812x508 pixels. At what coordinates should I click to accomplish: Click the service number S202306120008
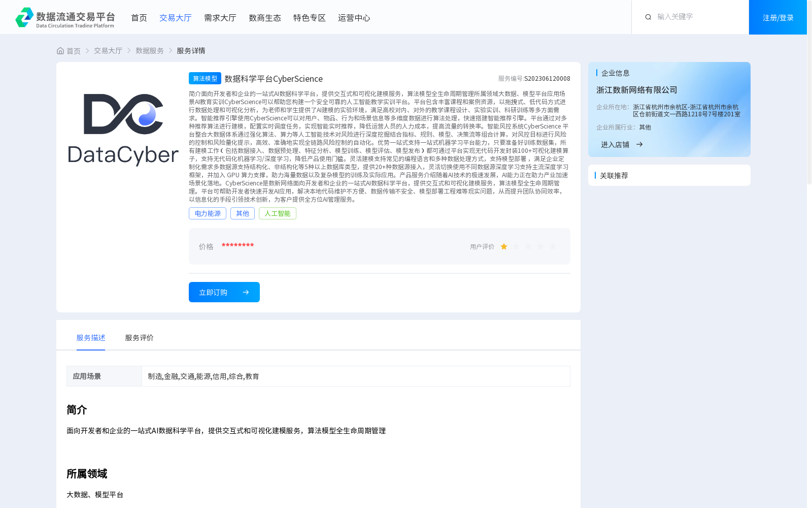click(x=547, y=78)
